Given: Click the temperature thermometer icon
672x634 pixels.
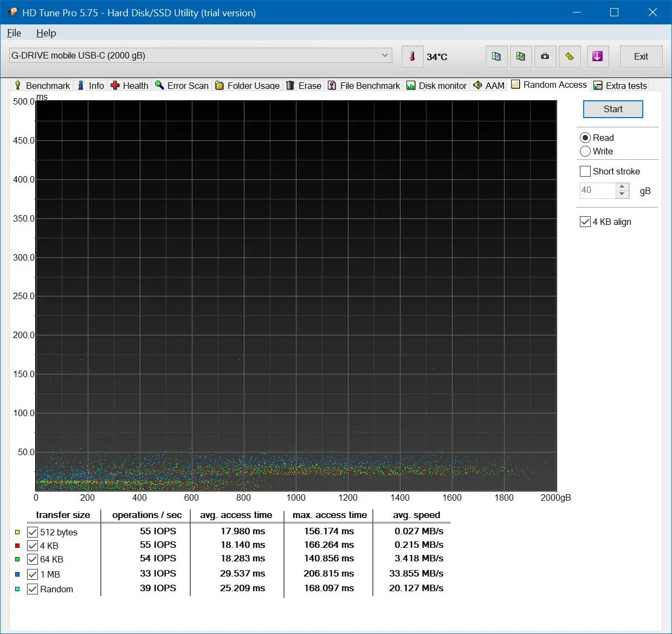Looking at the screenshot, I should coord(412,56).
